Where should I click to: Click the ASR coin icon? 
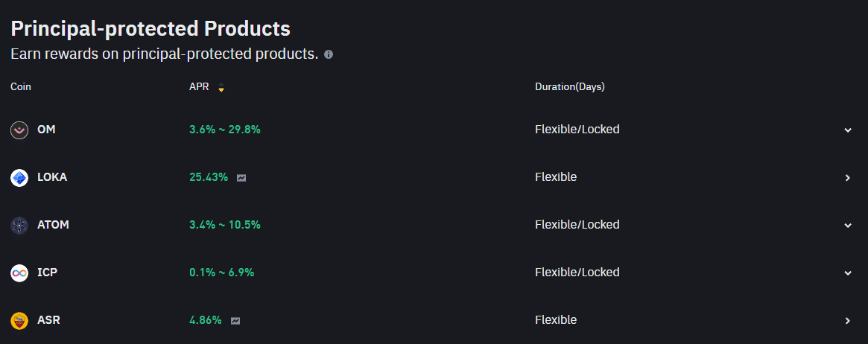[x=19, y=321]
